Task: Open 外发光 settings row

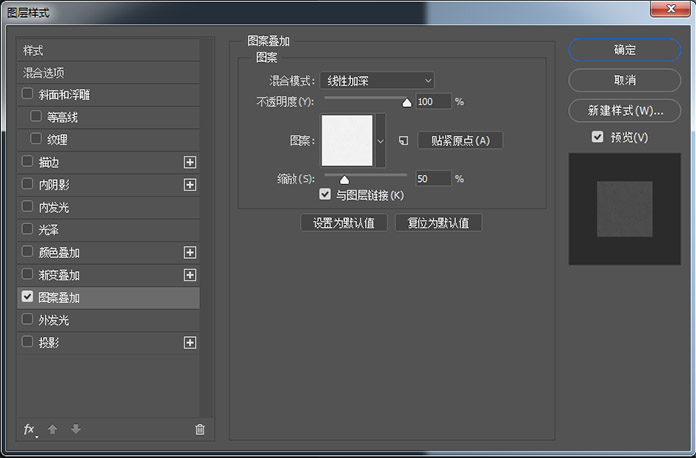Action: coord(108,320)
